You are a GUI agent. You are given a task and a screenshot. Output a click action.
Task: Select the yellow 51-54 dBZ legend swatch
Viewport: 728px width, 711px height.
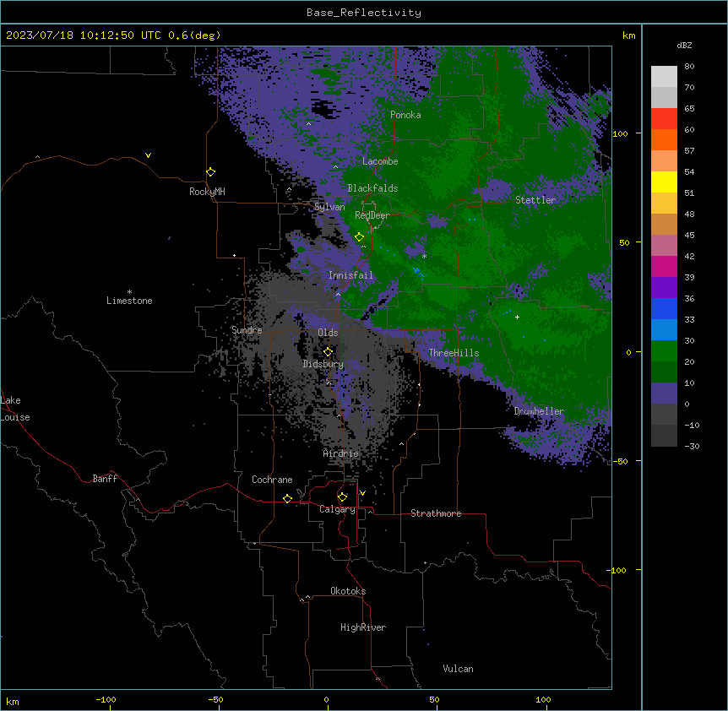[x=664, y=182]
